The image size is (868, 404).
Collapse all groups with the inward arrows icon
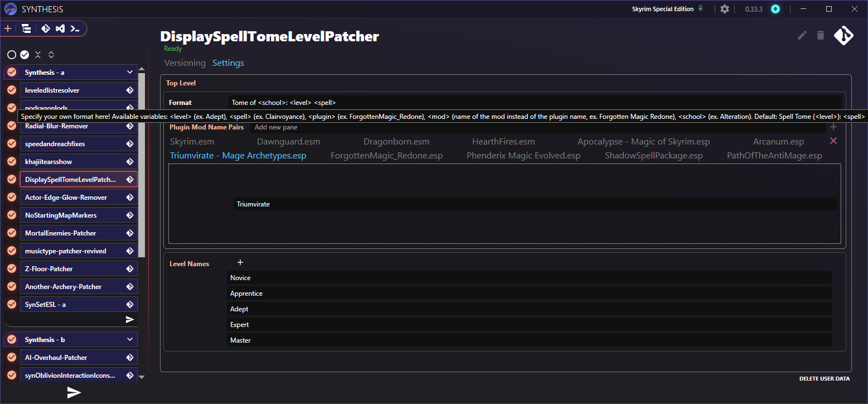pos(38,55)
